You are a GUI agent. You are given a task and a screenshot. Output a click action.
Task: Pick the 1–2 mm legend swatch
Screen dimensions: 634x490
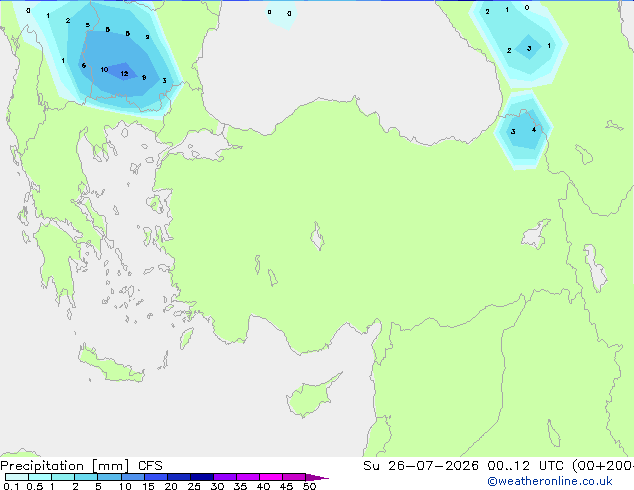pos(63,477)
